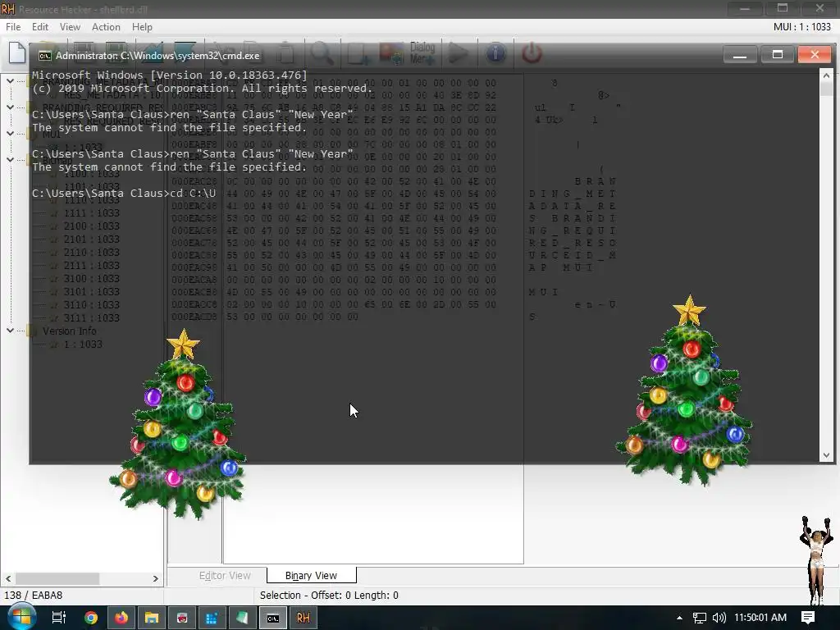Screen dimensions: 840x630
Task: Open the Action Center notifications icon
Action: tap(808, 618)
